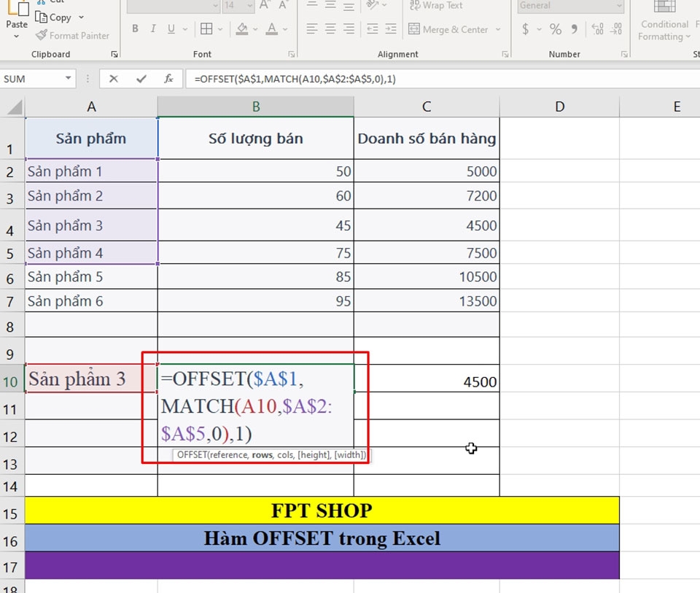Open the Paste options arrow
The width and height of the screenshot is (700, 593).
pos(17,36)
